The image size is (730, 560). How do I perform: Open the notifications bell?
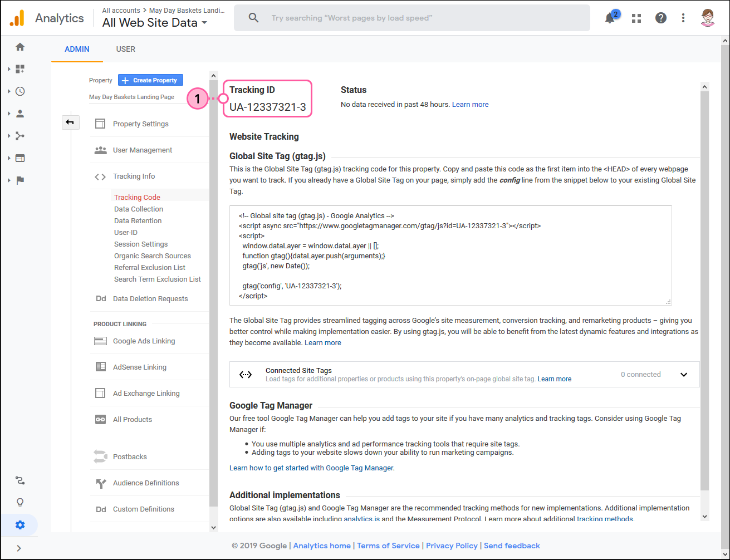(x=610, y=18)
